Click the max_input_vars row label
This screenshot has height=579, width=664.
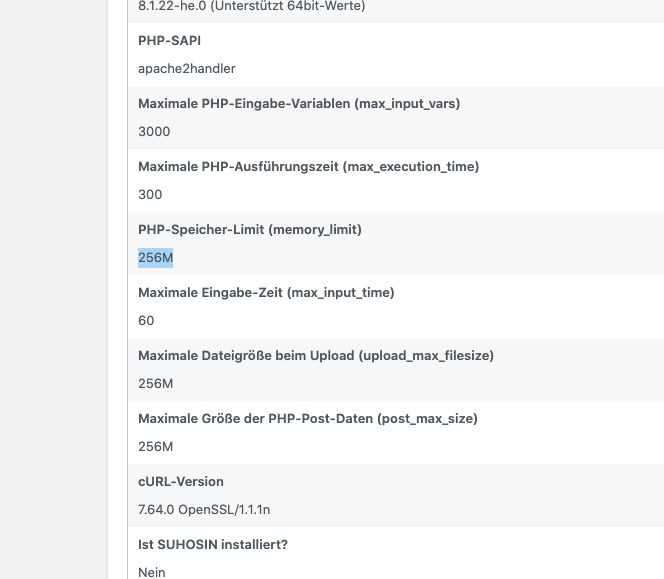[x=299, y=104]
